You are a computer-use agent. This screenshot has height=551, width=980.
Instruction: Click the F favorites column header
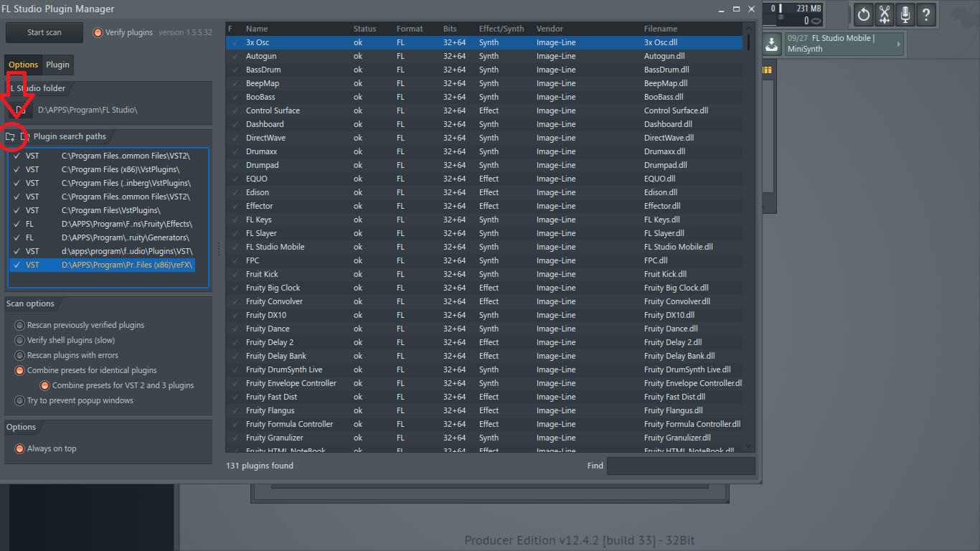[230, 29]
